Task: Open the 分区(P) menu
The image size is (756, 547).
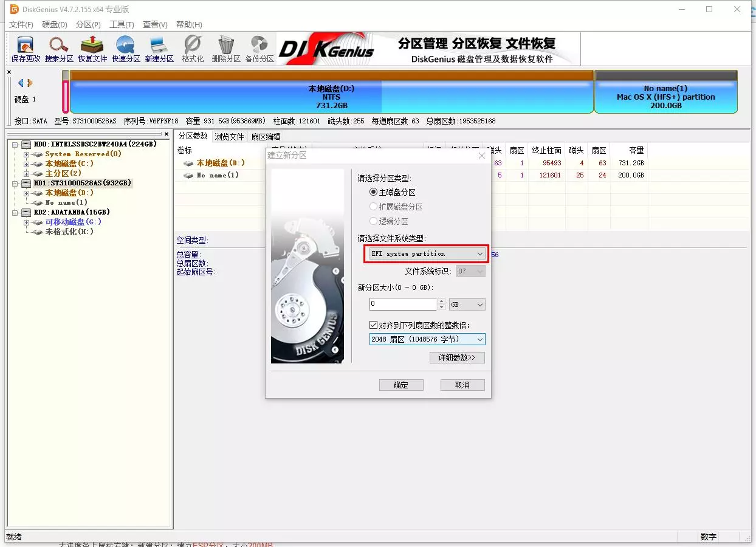Action: (x=88, y=24)
